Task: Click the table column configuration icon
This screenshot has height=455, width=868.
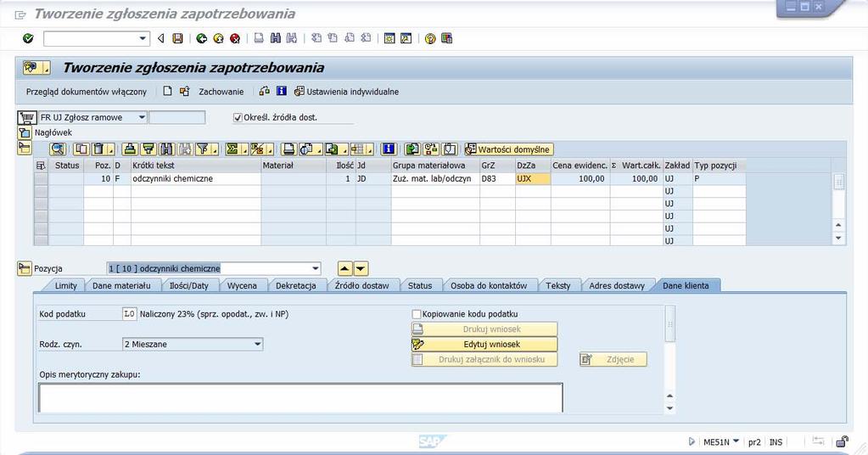Action: [41, 165]
